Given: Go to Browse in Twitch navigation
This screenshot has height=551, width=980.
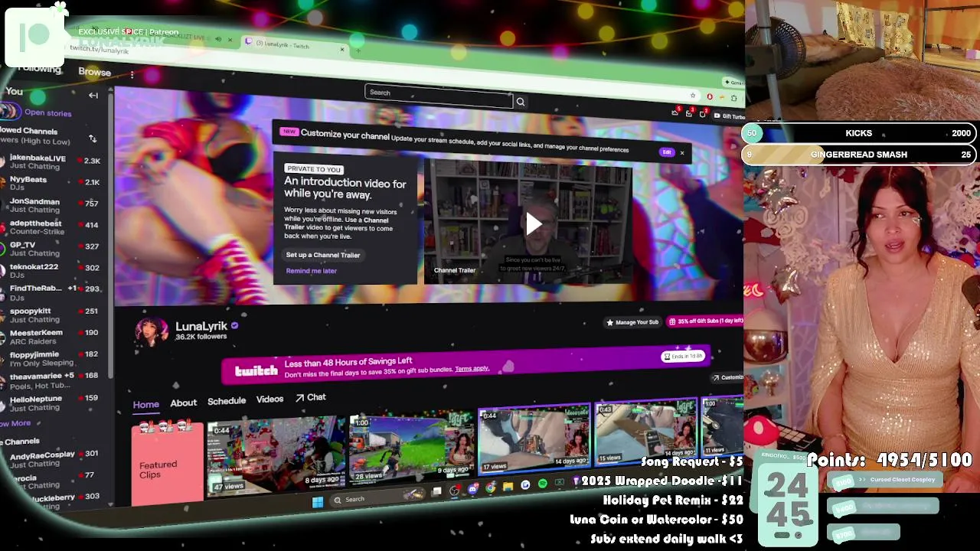Looking at the screenshot, I should pyautogui.click(x=94, y=72).
